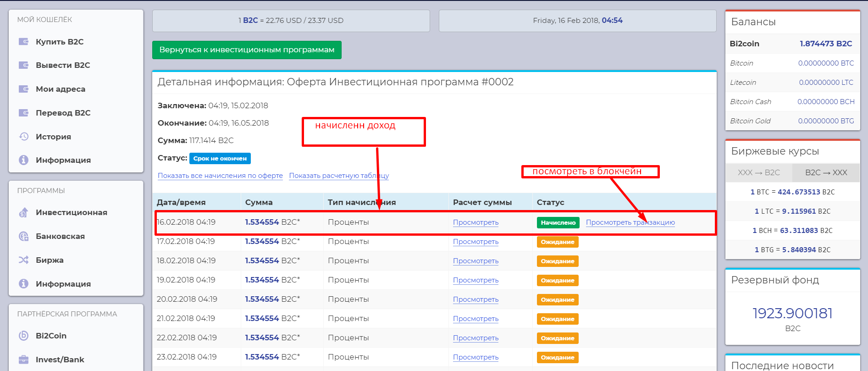Click Ожидание badge in 23.02.2018 row
Image resolution: width=868 pixels, height=371 pixels.
[x=558, y=357]
